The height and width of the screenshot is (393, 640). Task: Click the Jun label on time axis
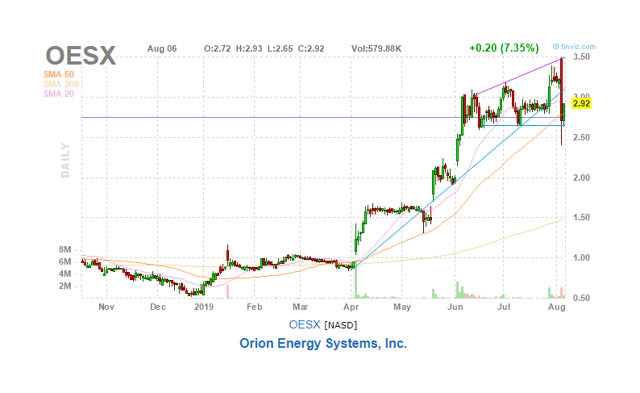(455, 306)
